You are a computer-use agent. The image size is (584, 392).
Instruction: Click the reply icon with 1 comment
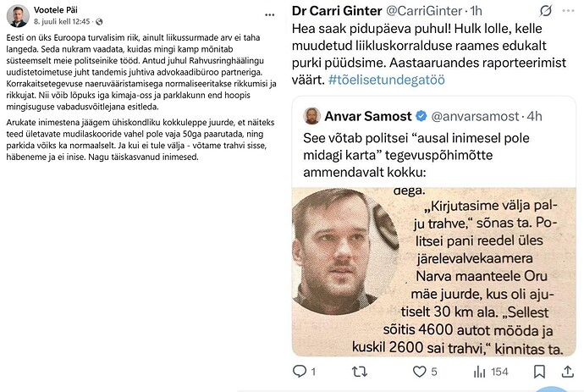click(x=300, y=371)
